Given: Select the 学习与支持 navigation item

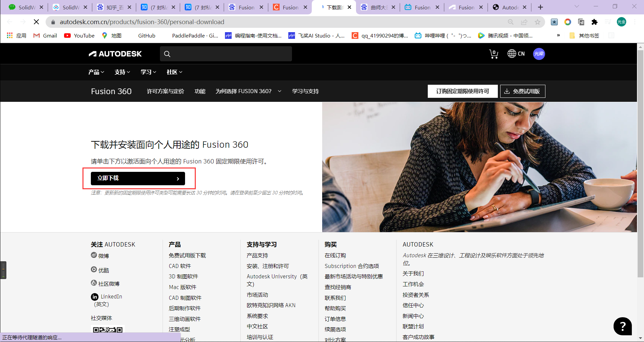Looking at the screenshot, I should [305, 91].
